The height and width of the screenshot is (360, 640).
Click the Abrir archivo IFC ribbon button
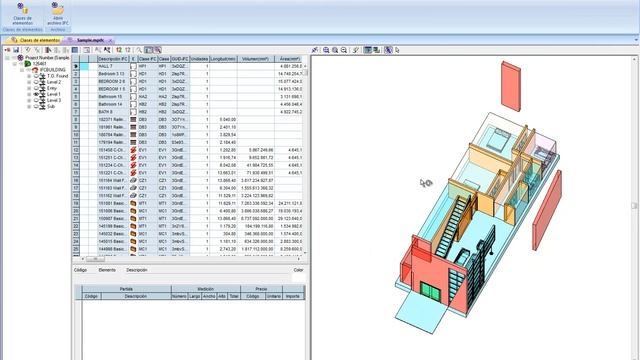pyautogui.click(x=58, y=14)
